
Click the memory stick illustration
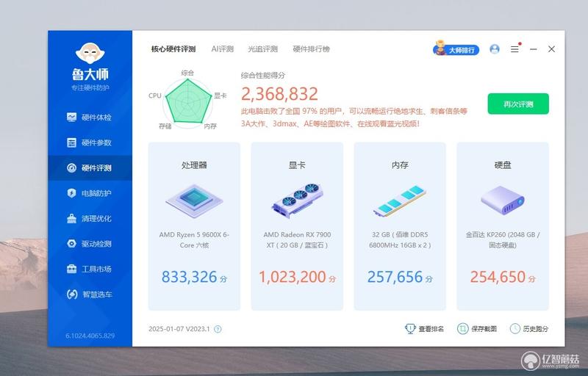tap(400, 200)
